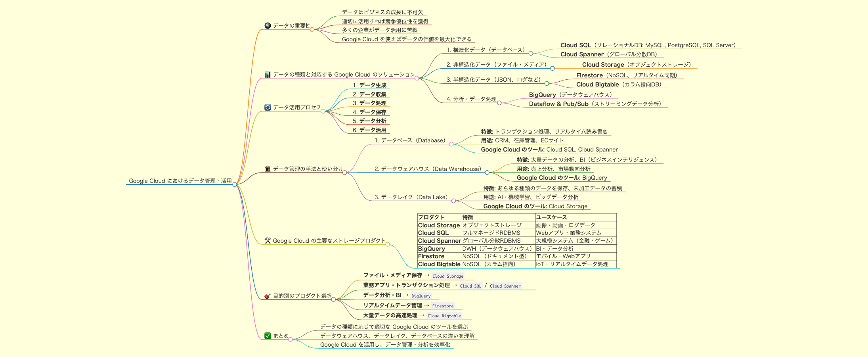Select process step 5. データ分析

point(369,121)
